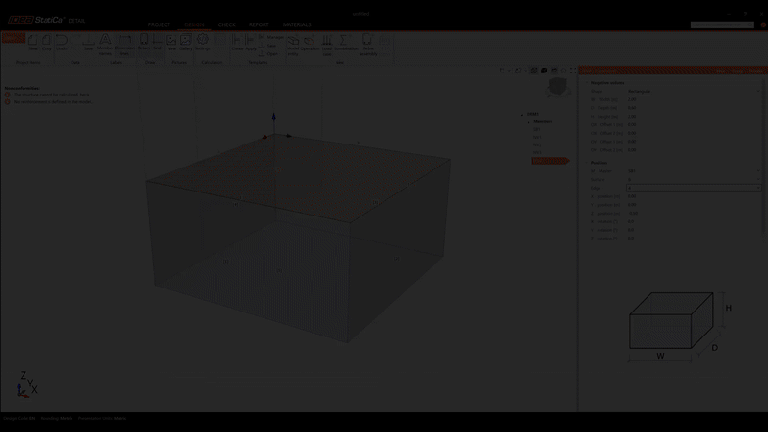This screenshot has width=768, height=432.
Task: Collapse the Negative volume section
Action: [x=587, y=83]
